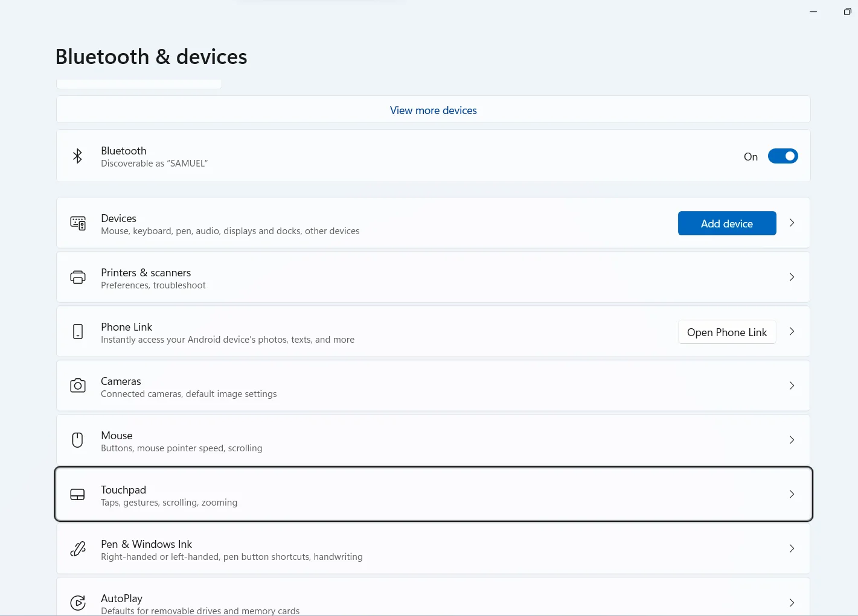Click the chevron on the AutoPlay row

point(792,603)
